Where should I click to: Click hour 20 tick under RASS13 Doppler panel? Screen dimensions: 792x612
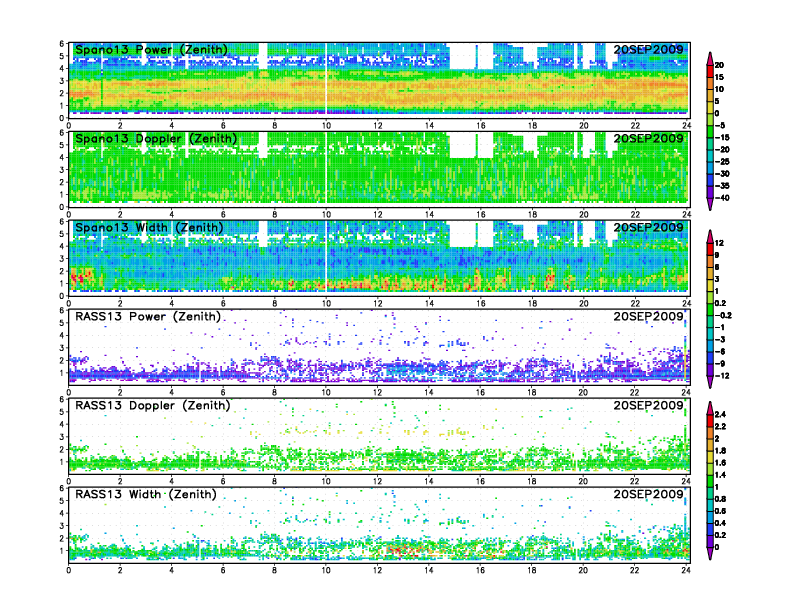pyautogui.click(x=583, y=481)
